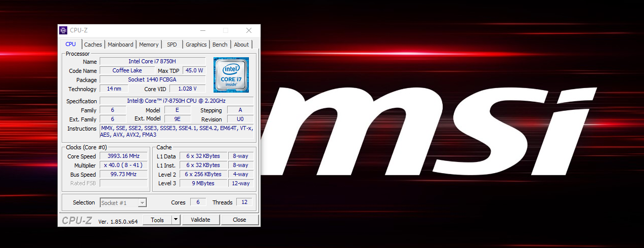The image size is (644, 248).
Task: Click the CPU-Z title bar app icon
Action: point(63,30)
